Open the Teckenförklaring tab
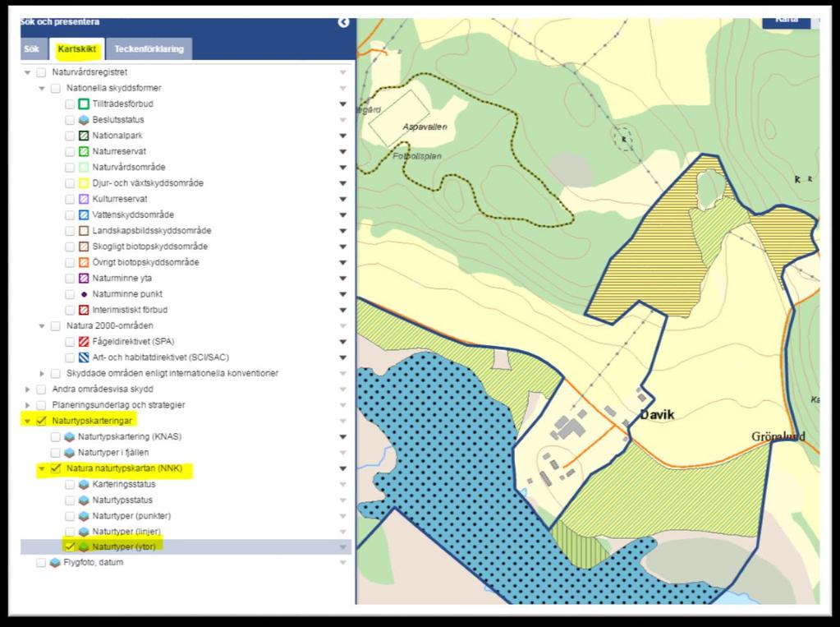The height and width of the screenshot is (627, 840). click(x=149, y=48)
